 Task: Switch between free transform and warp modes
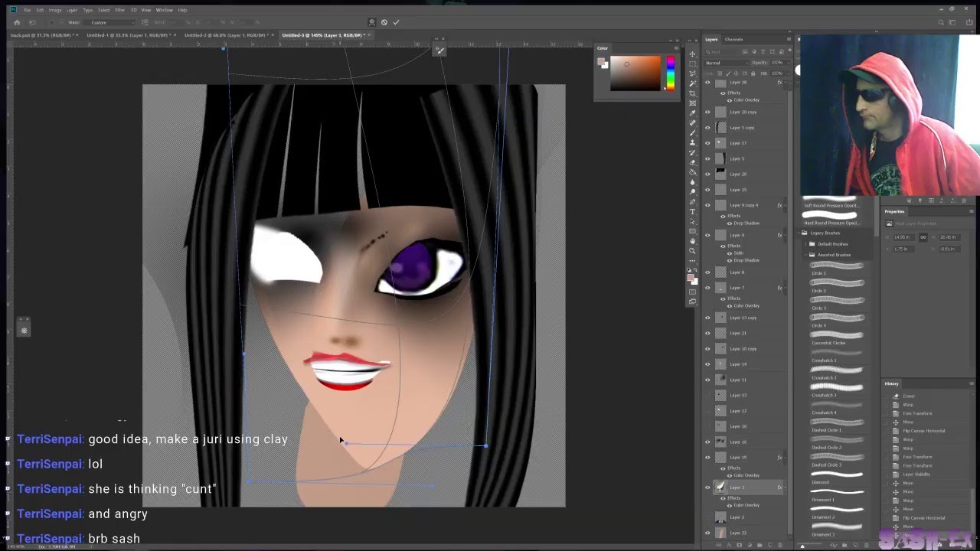[372, 22]
